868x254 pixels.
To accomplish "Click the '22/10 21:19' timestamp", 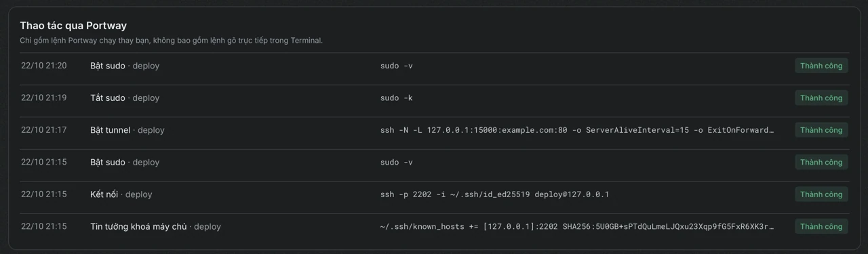I will 44,98.
